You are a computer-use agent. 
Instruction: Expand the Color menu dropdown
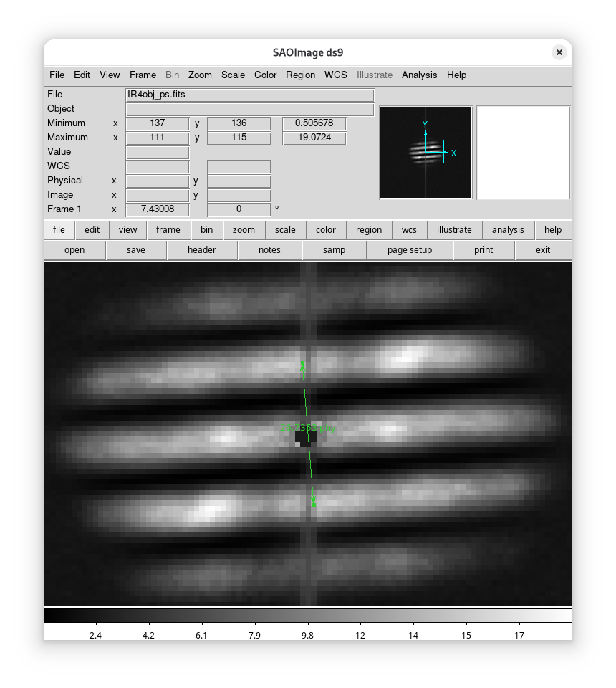[x=265, y=75]
